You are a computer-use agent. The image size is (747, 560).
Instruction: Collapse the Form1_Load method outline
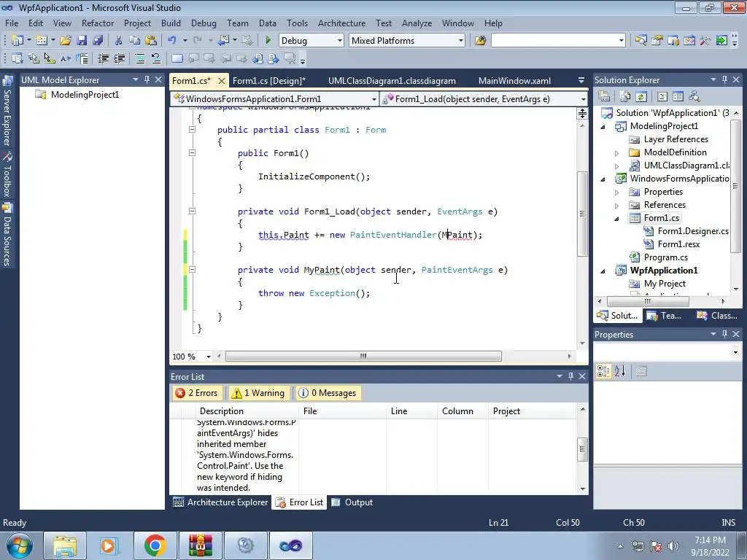193,211
